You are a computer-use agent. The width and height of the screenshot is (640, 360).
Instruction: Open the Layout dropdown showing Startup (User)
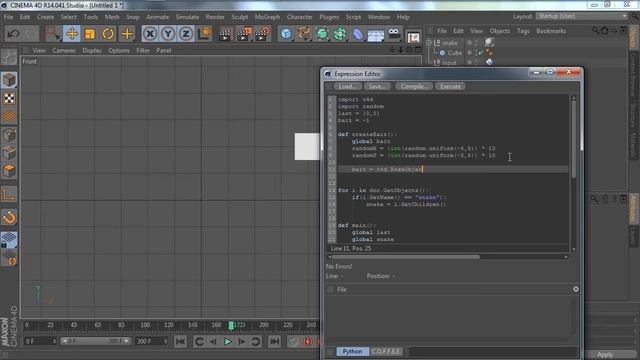[x=582, y=16]
